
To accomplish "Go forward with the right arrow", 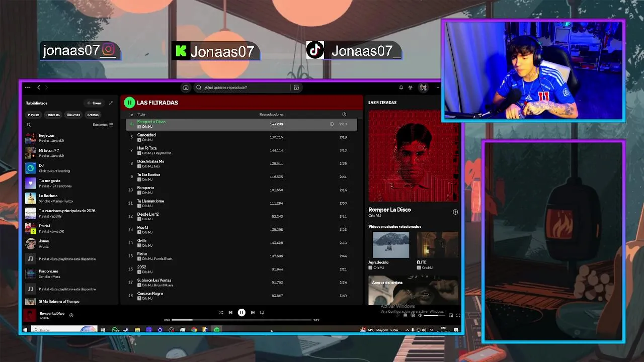I will pos(46,87).
